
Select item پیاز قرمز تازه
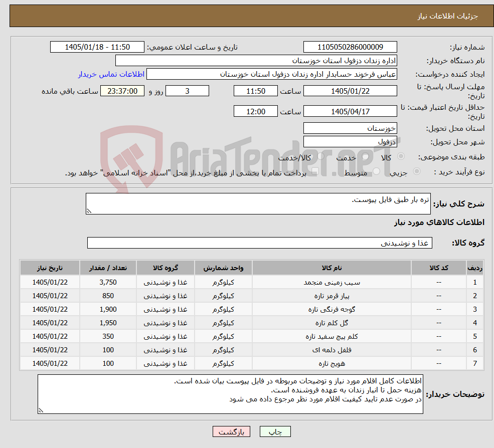(332, 296)
